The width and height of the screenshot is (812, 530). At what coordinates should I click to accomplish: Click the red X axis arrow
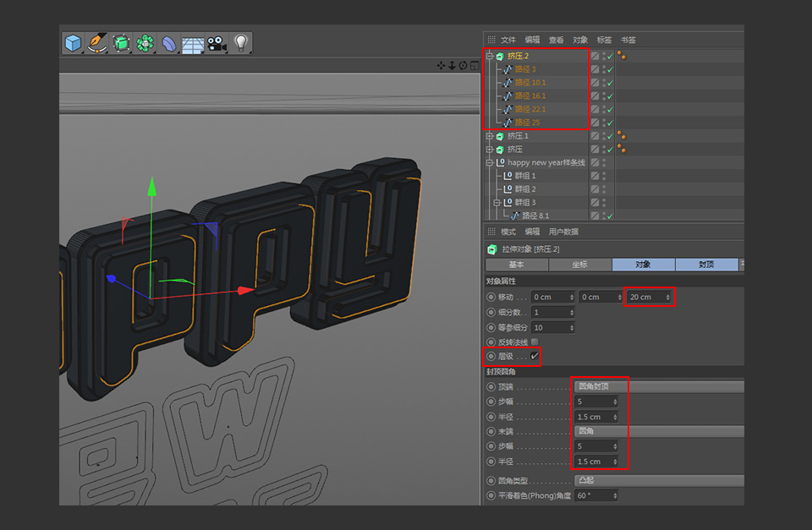click(245, 291)
